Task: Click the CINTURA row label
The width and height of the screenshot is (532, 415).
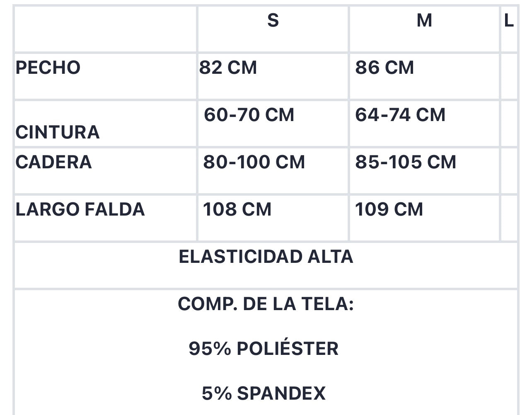Action: [58, 132]
